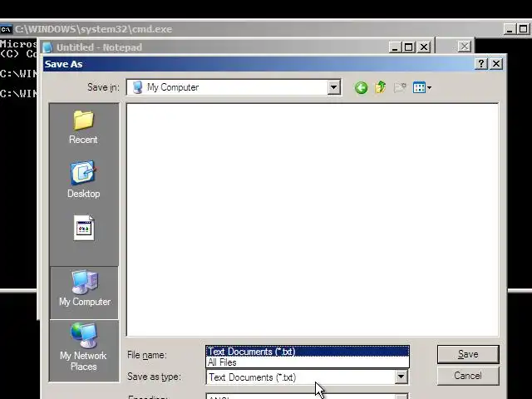This screenshot has width=532, height=399.
Task: Open My Network Places
Action: click(x=83, y=347)
